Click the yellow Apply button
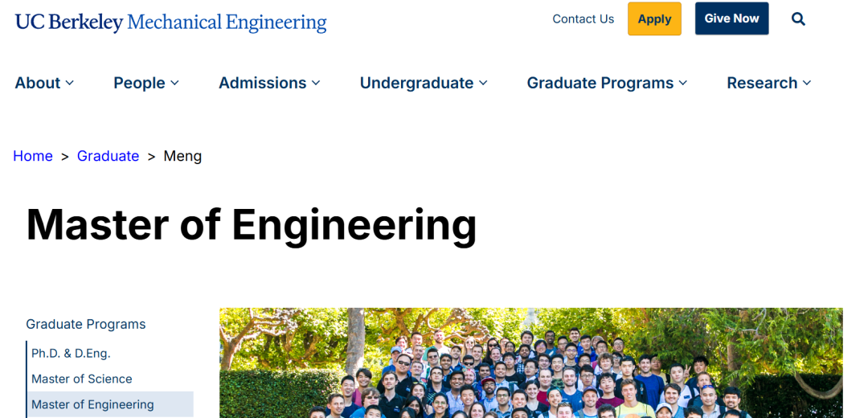Image resolution: width=868 pixels, height=418 pixels. click(654, 18)
